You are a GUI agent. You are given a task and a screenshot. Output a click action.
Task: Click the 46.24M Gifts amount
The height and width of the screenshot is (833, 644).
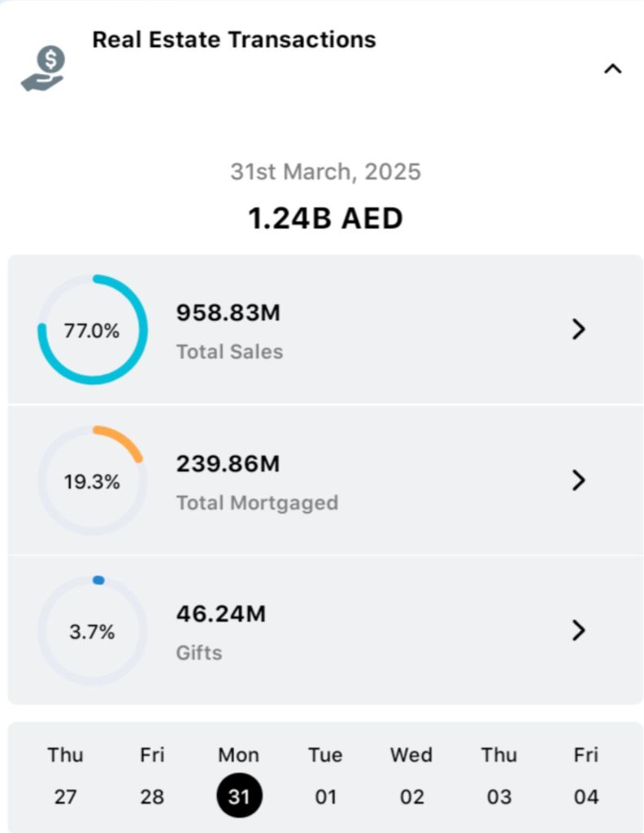click(x=221, y=614)
